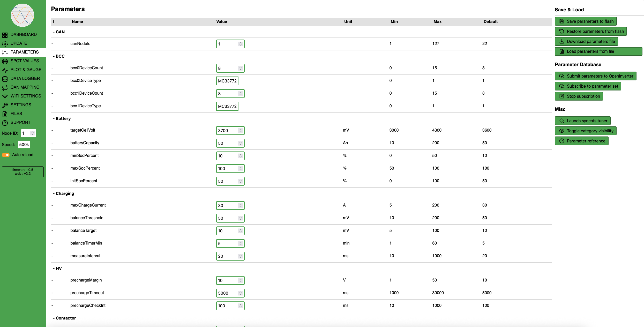644x327 pixels.
Task: Click the WiFi Settings icon
Action: point(5,96)
